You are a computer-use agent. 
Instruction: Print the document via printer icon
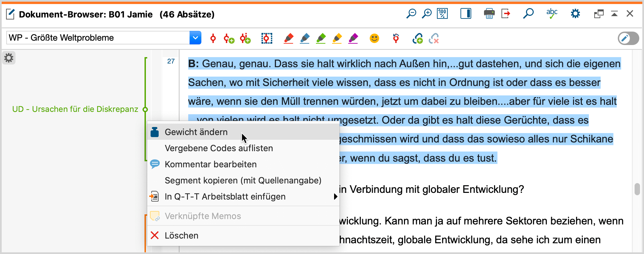(x=489, y=14)
